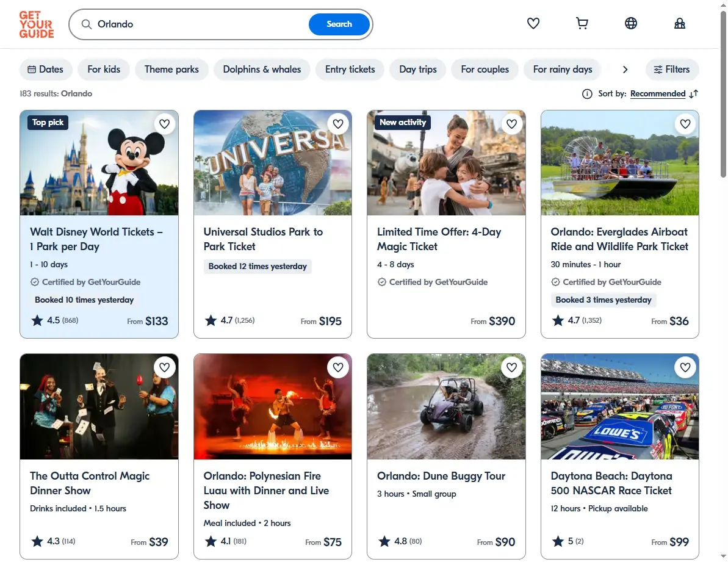
Task: Save 4-Day Magic Ticket to wishlist
Action: click(x=511, y=124)
